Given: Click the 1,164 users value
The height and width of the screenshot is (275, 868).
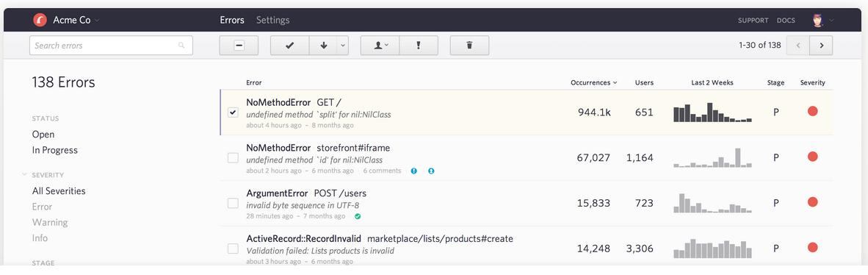Looking at the screenshot, I should pos(640,158).
